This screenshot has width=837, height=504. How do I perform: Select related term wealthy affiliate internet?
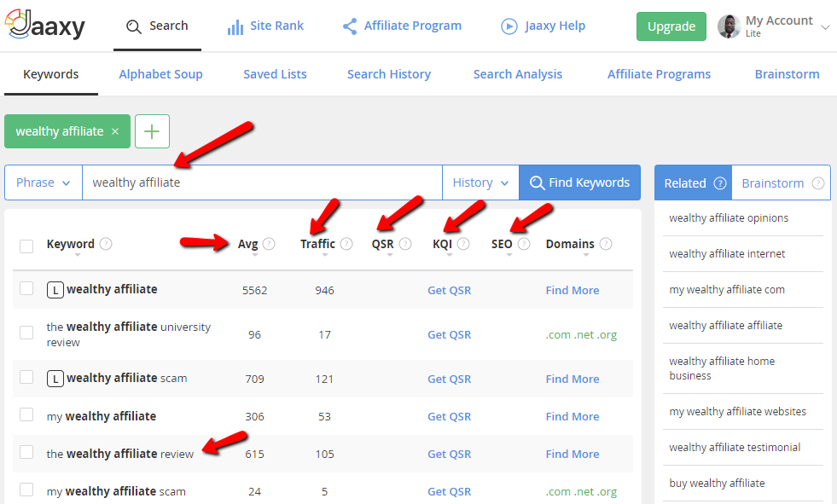727,253
